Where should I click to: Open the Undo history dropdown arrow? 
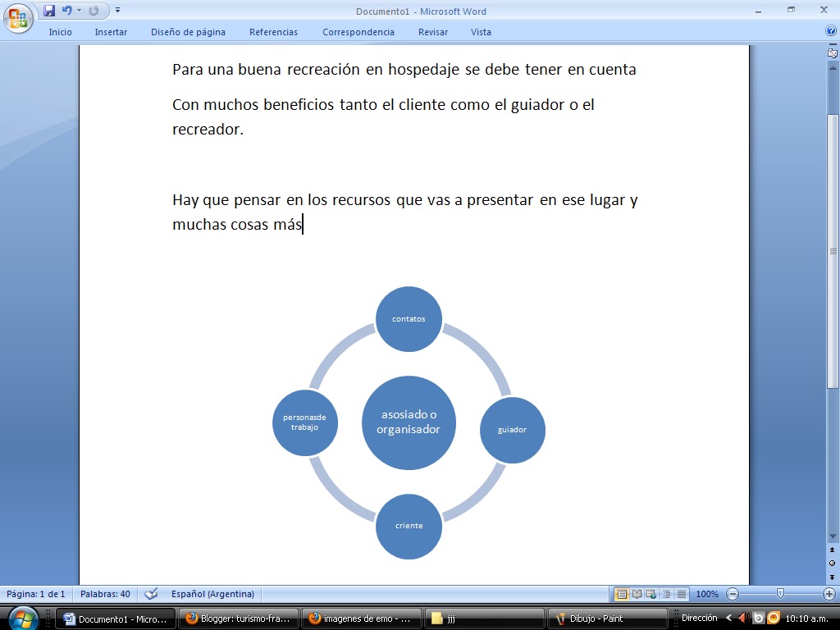coord(80,11)
